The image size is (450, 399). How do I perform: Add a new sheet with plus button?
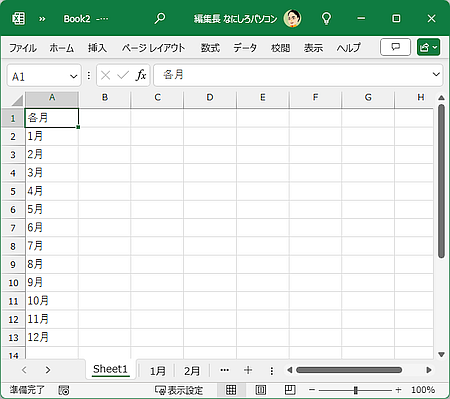pos(248,370)
